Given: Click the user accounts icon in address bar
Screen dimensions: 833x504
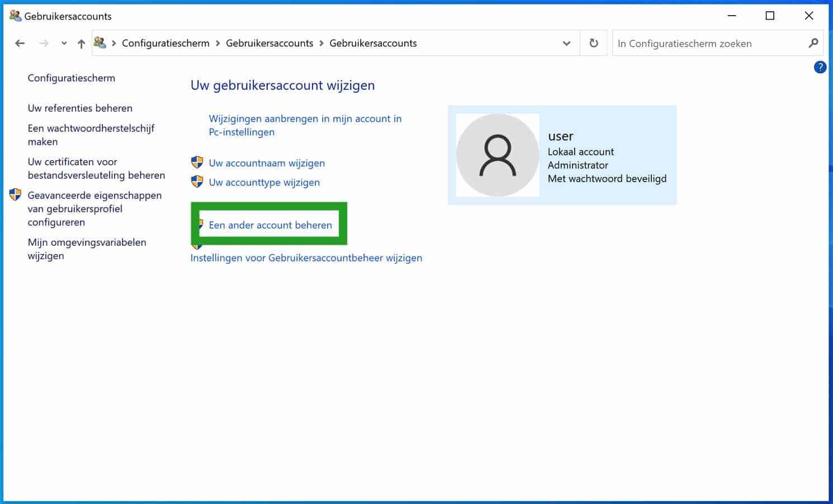Looking at the screenshot, I should tap(101, 43).
